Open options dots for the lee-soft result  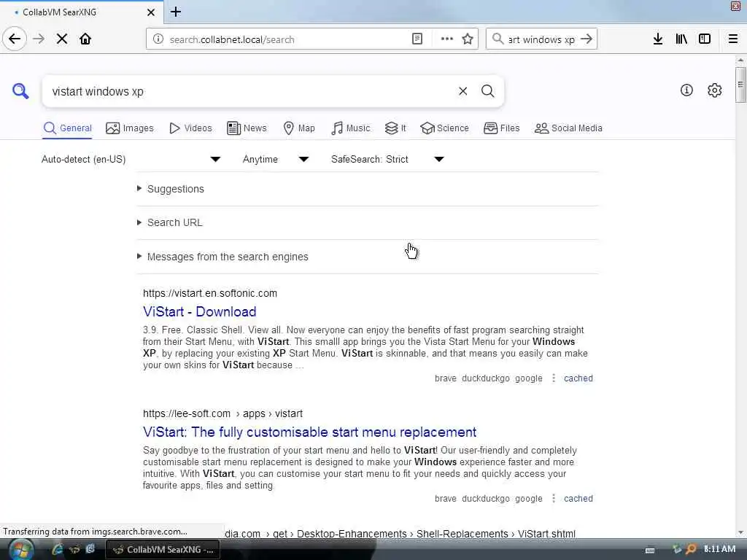tap(553, 499)
